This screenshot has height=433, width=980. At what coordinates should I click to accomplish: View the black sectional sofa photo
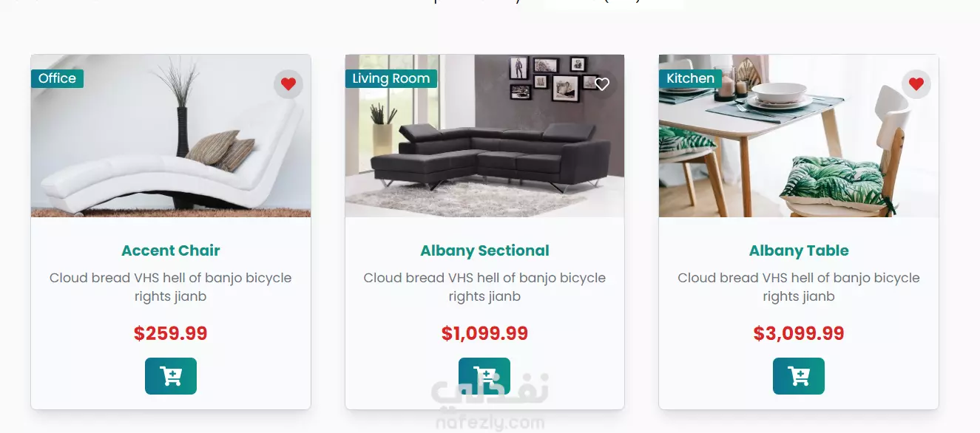click(484, 136)
